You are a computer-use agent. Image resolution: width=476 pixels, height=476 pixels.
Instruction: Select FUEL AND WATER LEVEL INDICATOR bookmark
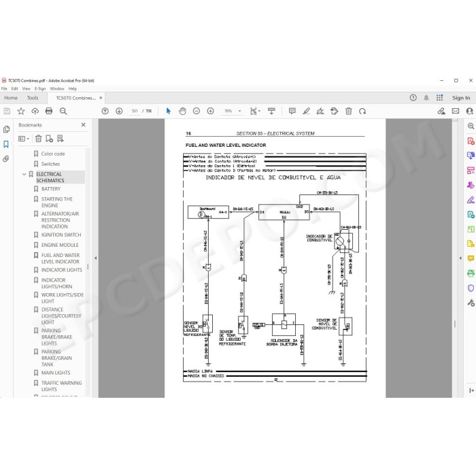(x=61, y=258)
